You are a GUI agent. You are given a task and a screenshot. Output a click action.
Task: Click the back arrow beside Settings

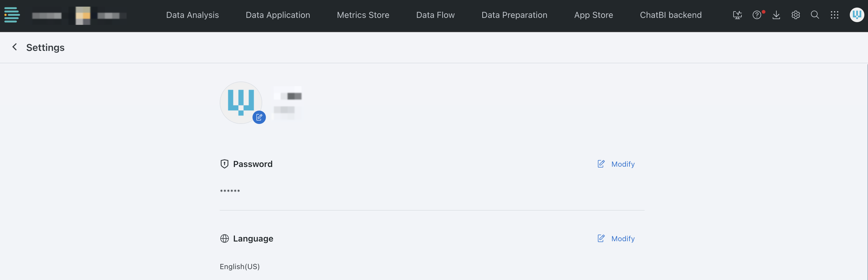tap(15, 47)
